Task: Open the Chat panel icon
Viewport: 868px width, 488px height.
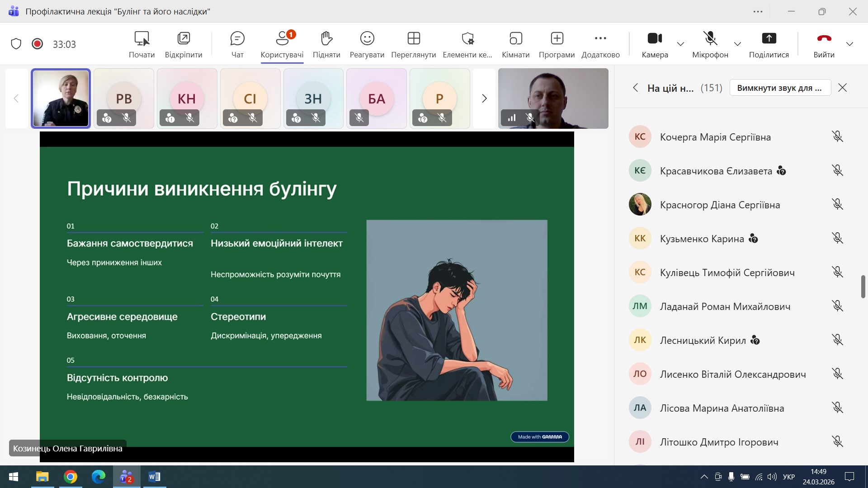Action: coord(237,39)
